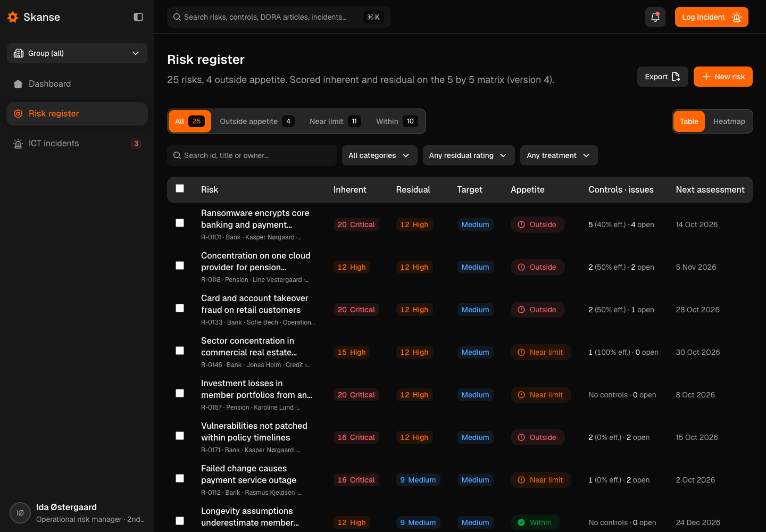Select the Within filter tab
This screenshot has width=766, height=532.
pyautogui.click(x=397, y=121)
